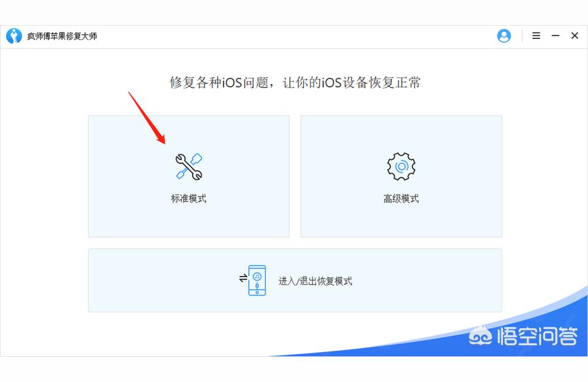Image resolution: width=588 pixels, height=382 pixels.
Task: Select the 标准模式 text label
Action: coord(189,198)
